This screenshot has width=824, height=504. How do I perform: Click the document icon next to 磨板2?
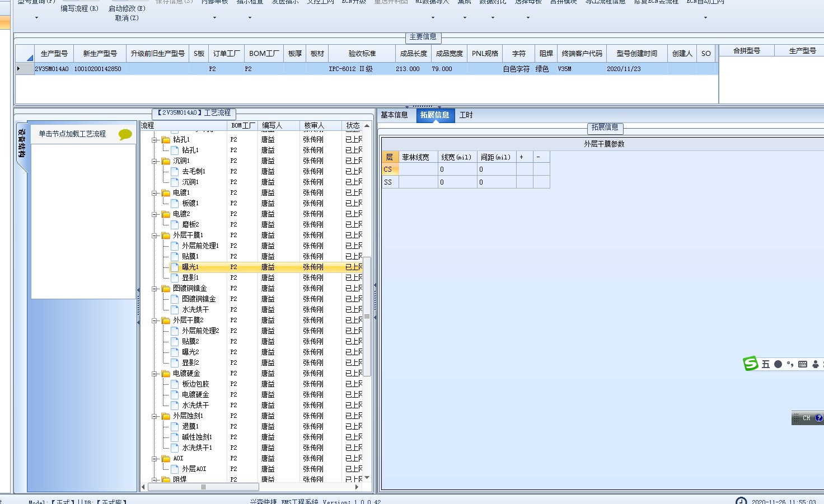[175, 224]
